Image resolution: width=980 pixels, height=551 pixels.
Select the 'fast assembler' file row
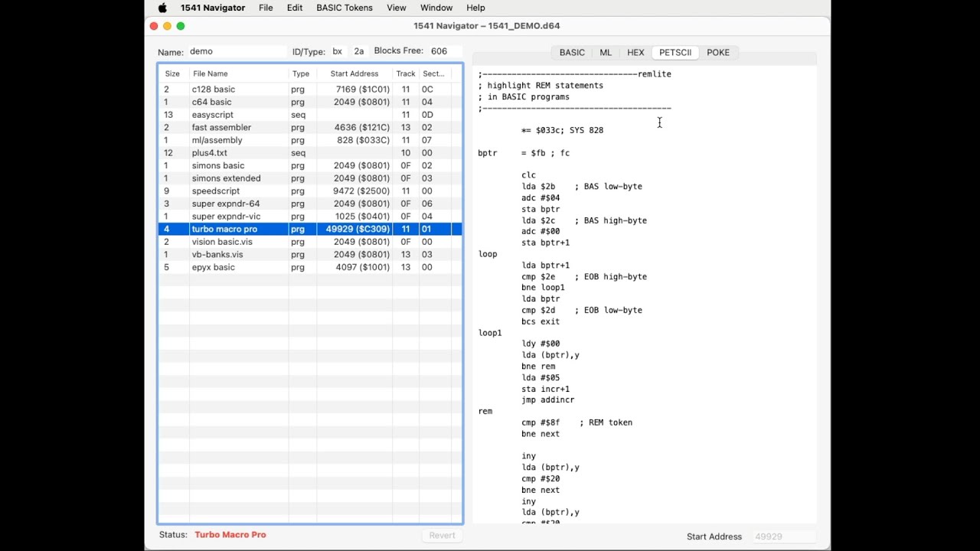tap(310, 127)
